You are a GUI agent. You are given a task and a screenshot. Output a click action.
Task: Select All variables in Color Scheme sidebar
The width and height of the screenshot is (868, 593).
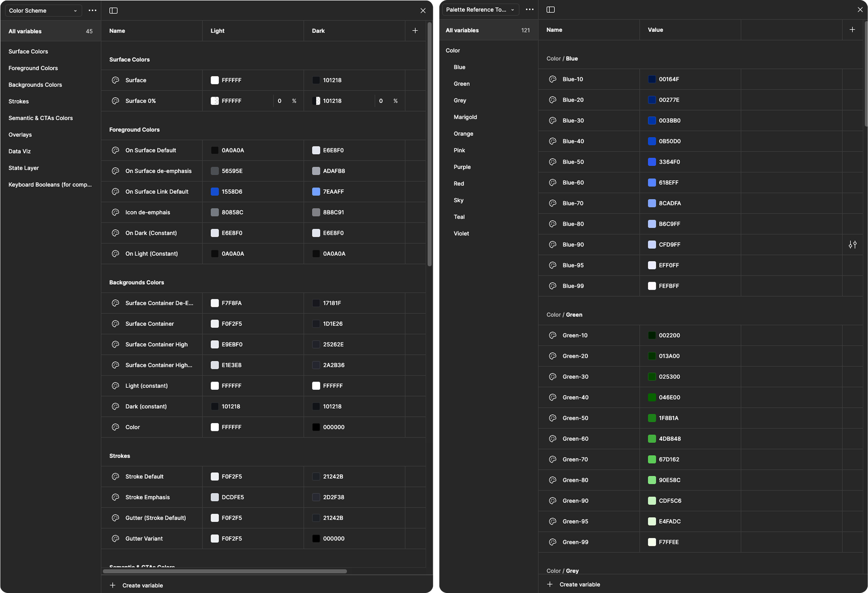click(x=25, y=31)
